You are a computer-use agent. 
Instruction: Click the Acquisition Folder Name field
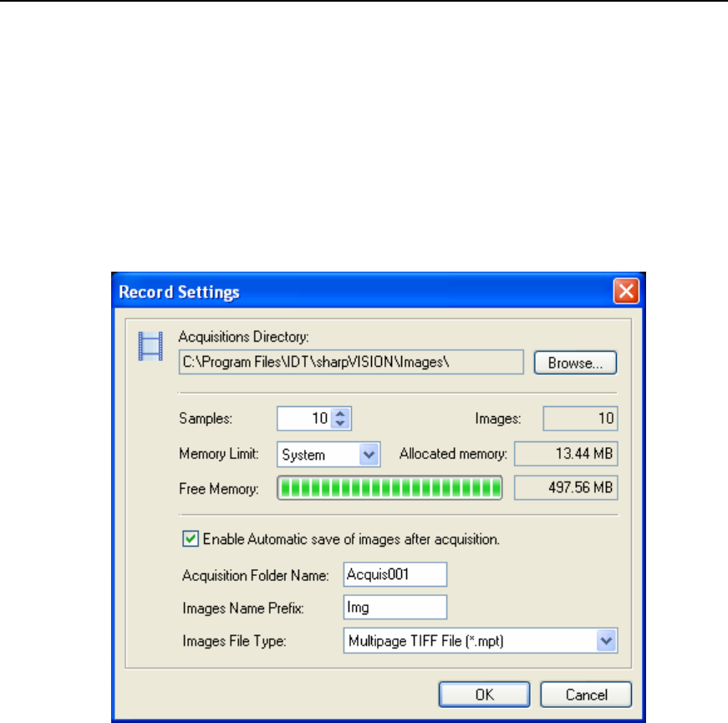tap(395, 574)
